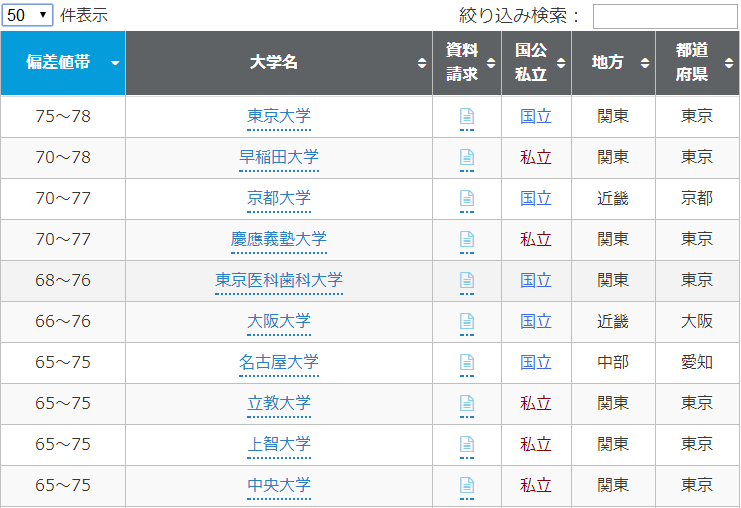
Task: Click document request icon for 京都大学
Action: [x=466, y=199]
